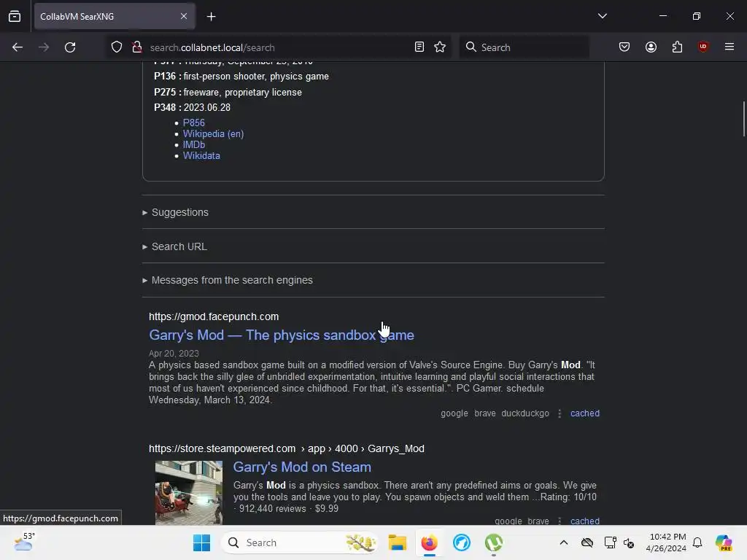Open the blue circular taskbar app
The height and width of the screenshot is (560, 747).
462,542
